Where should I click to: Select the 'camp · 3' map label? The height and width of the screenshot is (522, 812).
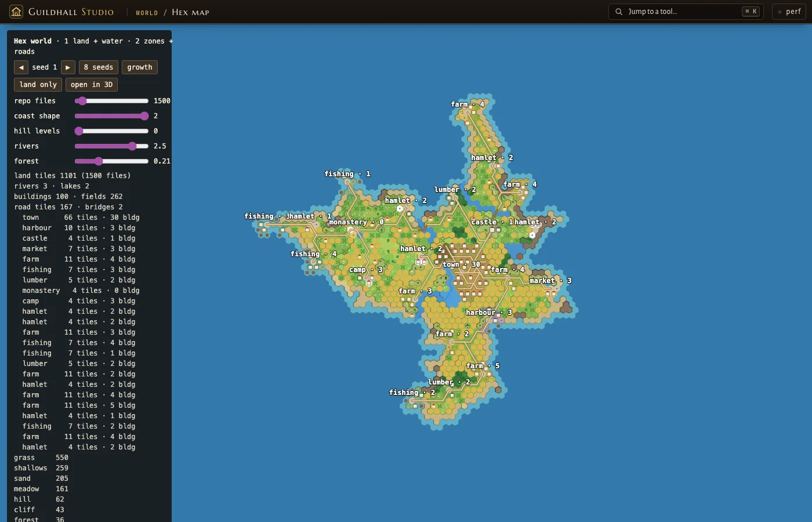(365, 270)
